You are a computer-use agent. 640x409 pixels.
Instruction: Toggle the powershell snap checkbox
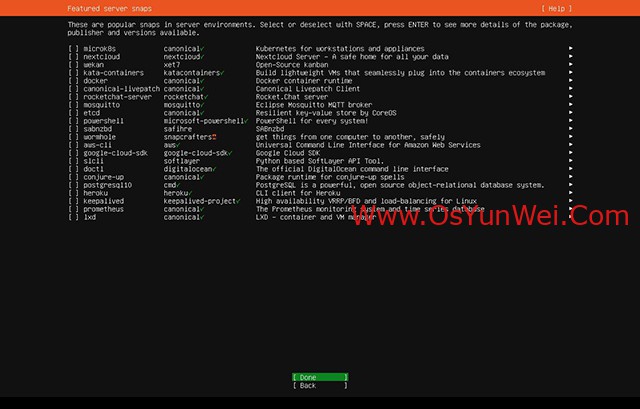tap(73, 121)
